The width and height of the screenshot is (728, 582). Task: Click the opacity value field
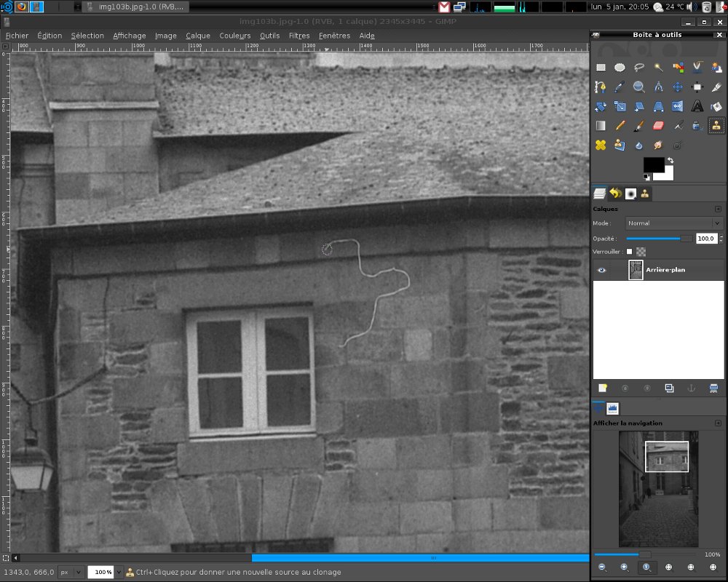tap(706, 239)
